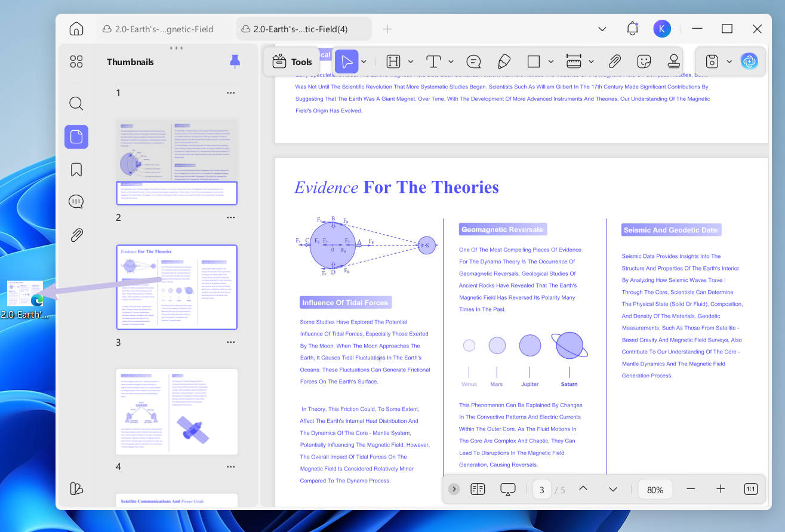785x532 pixels.
Task: Expand the measure tool dropdown arrow
Action: (591, 61)
